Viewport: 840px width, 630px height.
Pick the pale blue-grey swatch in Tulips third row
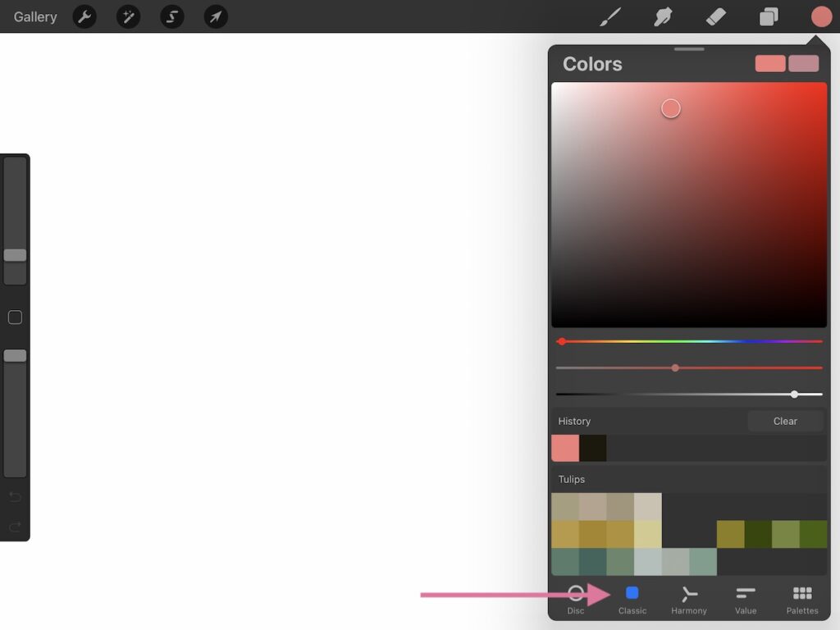click(x=648, y=562)
